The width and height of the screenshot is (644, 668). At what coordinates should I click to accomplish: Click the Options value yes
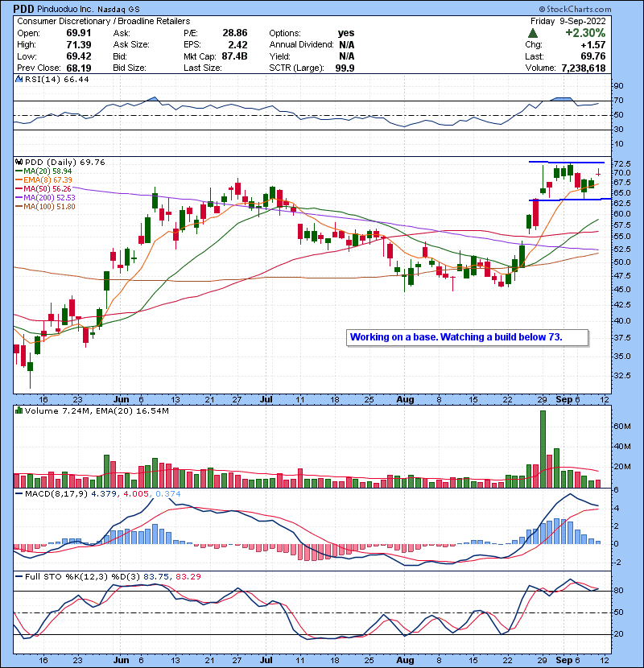click(346, 33)
